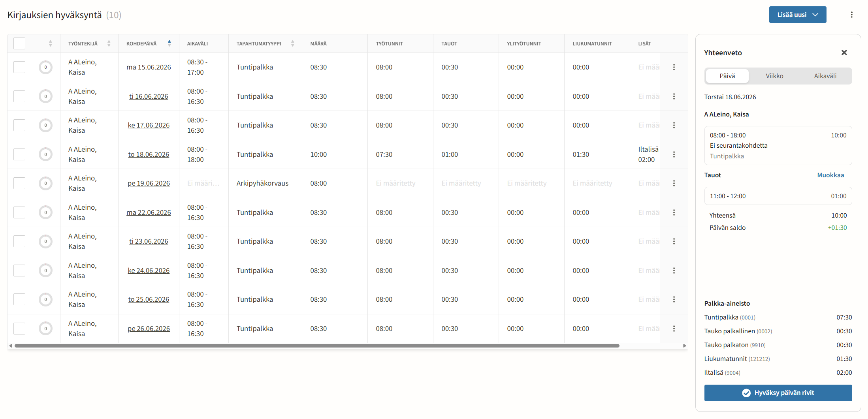
Task: Click status circle icon for ke 24.06.2026 row
Action: (45, 271)
